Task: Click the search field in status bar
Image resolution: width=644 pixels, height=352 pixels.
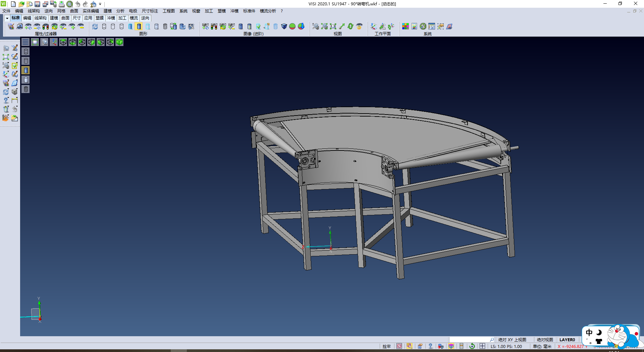Action: coord(470,340)
